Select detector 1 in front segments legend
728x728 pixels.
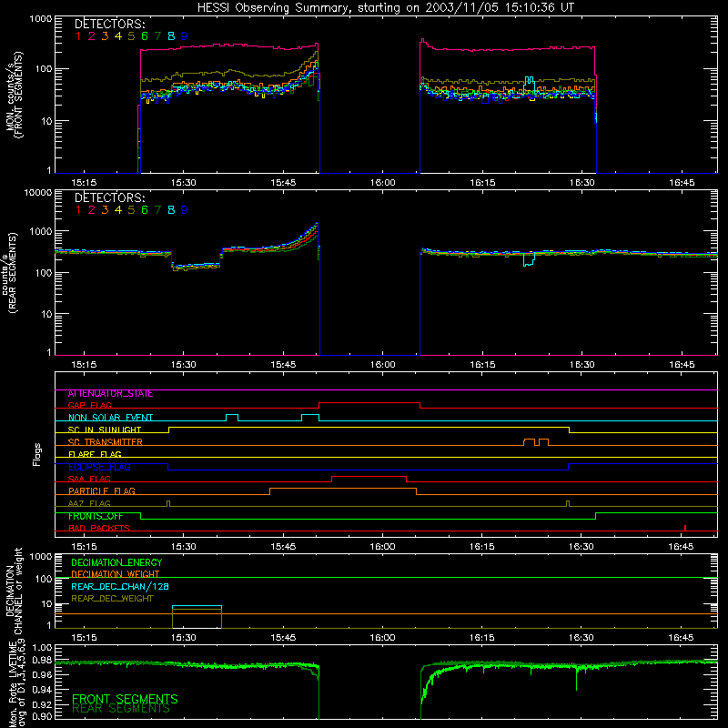pos(78,36)
